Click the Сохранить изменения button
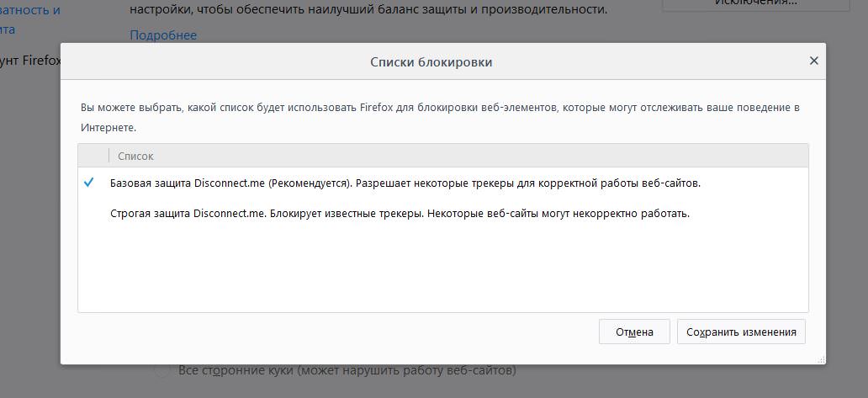The width and height of the screenshot is (868, 398). tap(741, 332)
